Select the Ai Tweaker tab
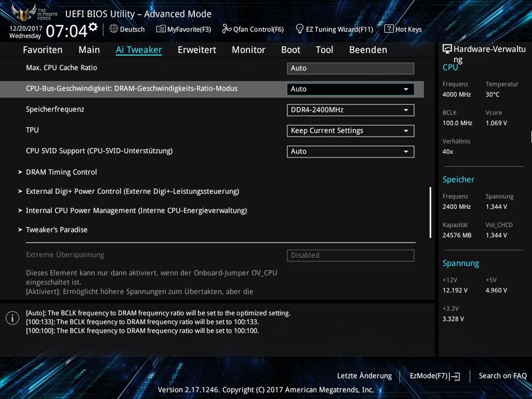Image resolution: width=532 pixels, height=399 pixels. pyautogui.click(x=139, y=50)
